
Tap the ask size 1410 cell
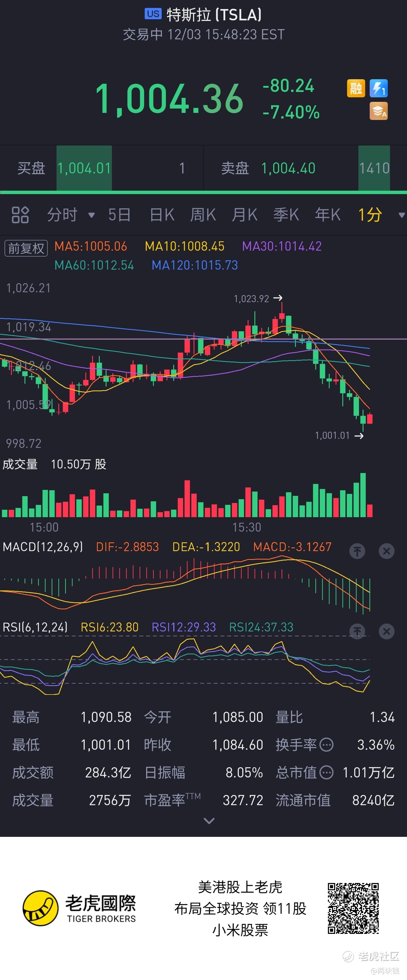(374, 168)
